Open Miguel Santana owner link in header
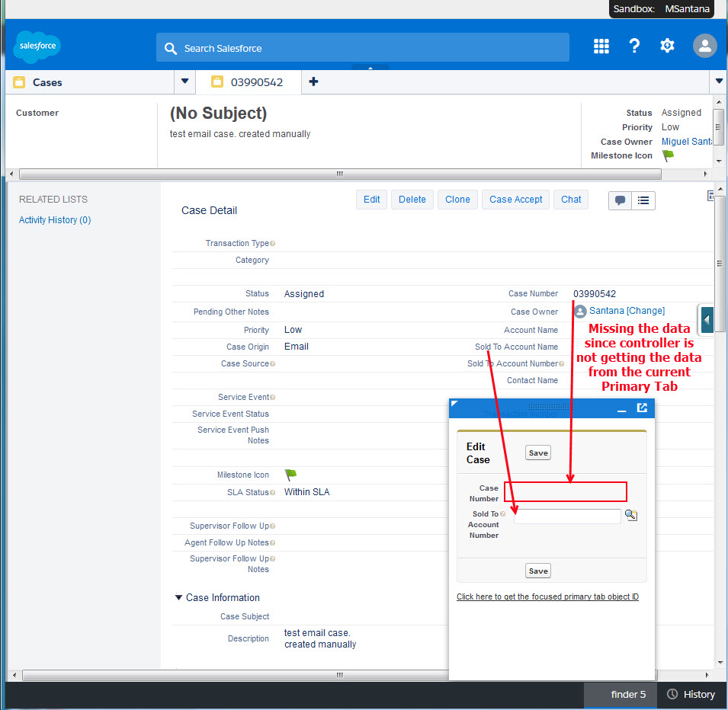 (687, 142)
